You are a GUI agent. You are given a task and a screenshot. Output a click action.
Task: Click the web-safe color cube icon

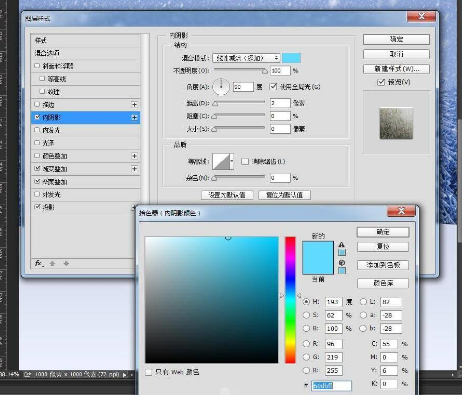(342, 263)
